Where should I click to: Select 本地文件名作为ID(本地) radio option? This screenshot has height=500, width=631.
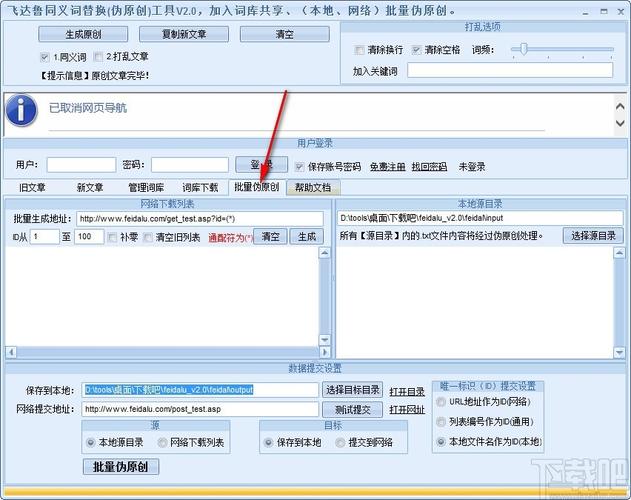pyautogui.click(x=441, y=442)
